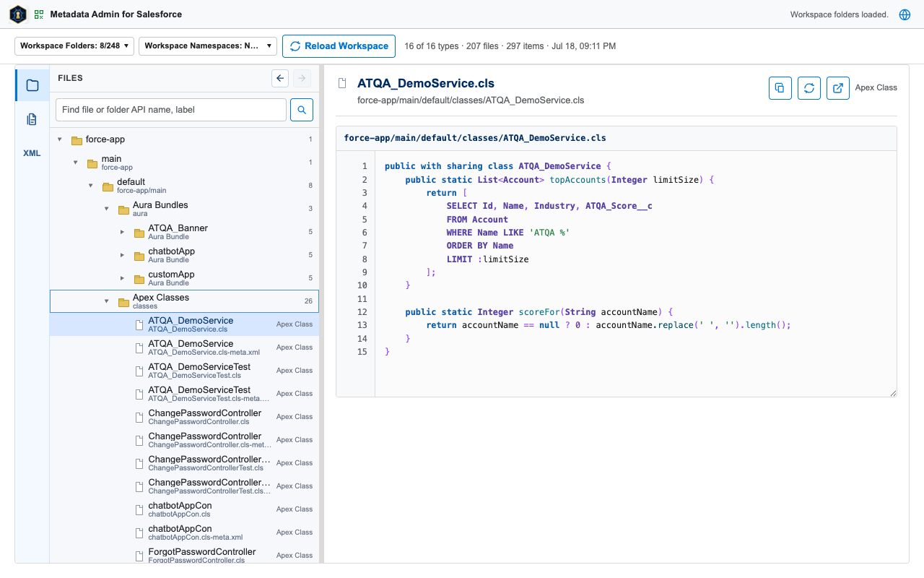Click the 'Workspace folders loaded.' status text
This screenshot has height=578, width=924.
pos(839,14)
